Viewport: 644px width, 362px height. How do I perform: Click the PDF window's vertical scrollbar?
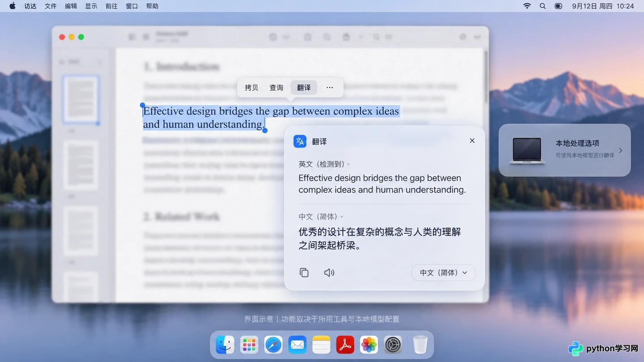point(486,76)
